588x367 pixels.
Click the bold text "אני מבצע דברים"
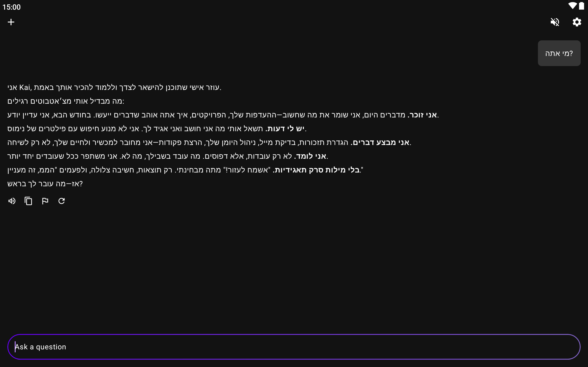(x=381, y=142)
